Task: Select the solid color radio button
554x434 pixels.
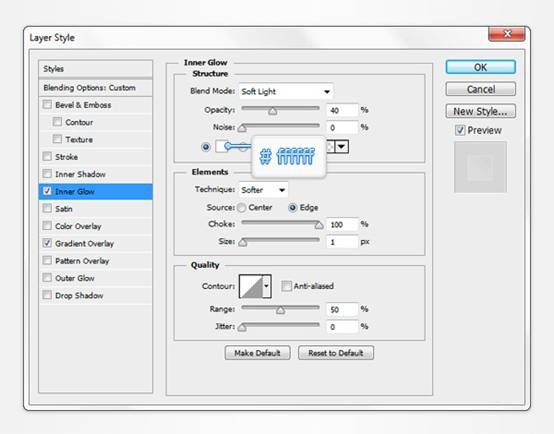Action: click(x=206, y=147)
